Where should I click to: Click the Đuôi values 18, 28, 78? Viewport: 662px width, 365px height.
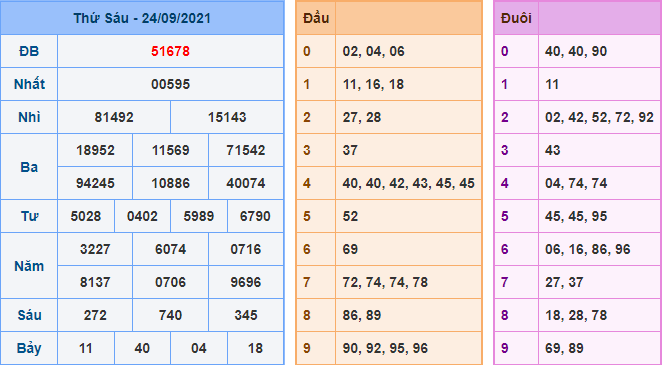[576, 315]
